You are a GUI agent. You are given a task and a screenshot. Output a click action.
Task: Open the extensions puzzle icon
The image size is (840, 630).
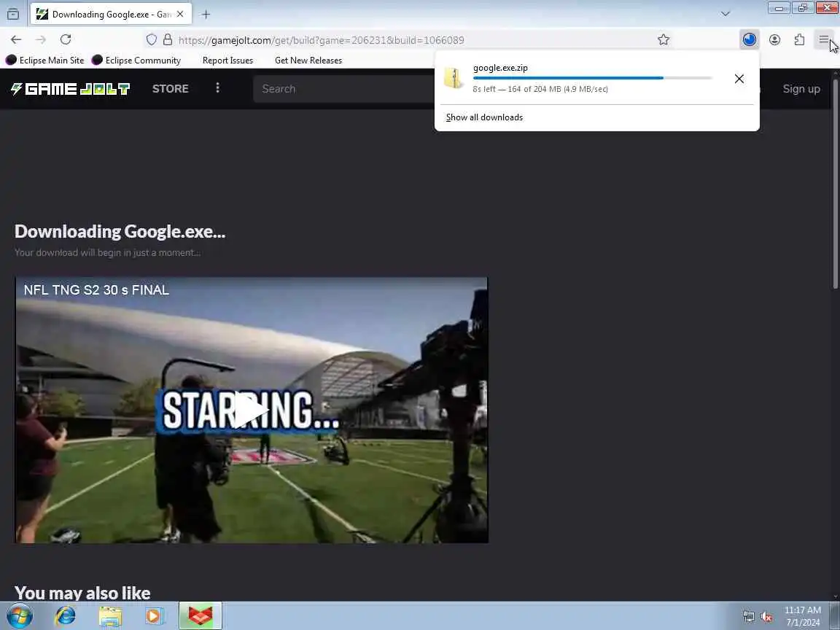(799, 39)
